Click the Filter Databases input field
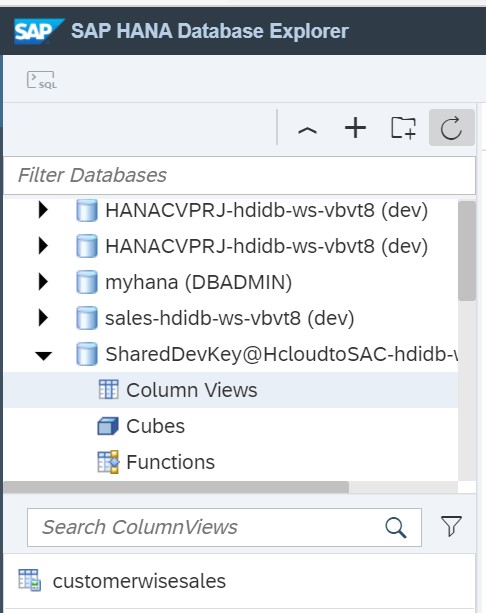486x613 pixels. tap(239, 175)
